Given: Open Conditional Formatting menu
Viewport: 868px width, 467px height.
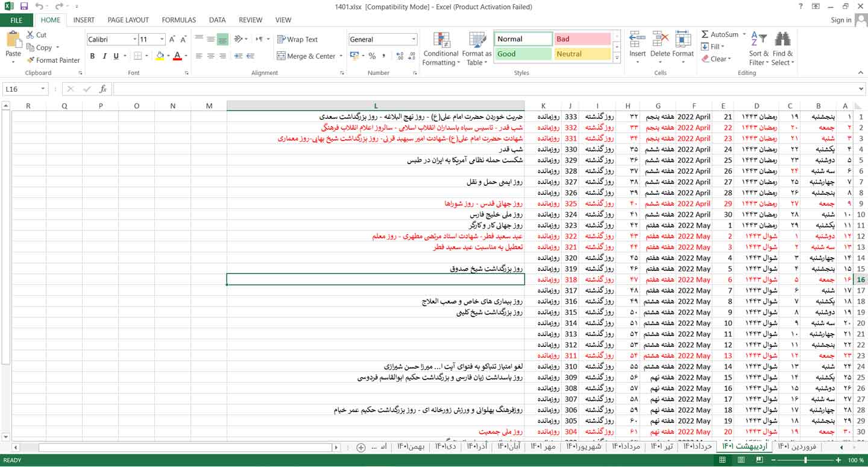Looking at the screenshot, I should [x=441, y=49].
